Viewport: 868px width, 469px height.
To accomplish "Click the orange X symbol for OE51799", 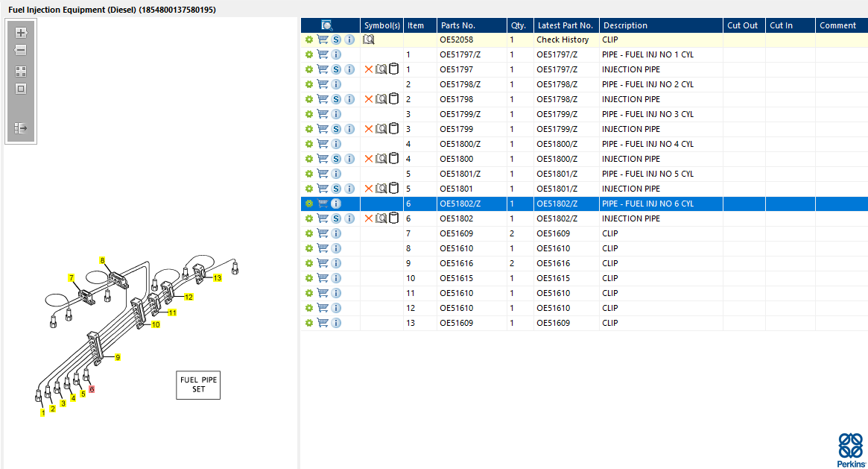I will point(369,129).
